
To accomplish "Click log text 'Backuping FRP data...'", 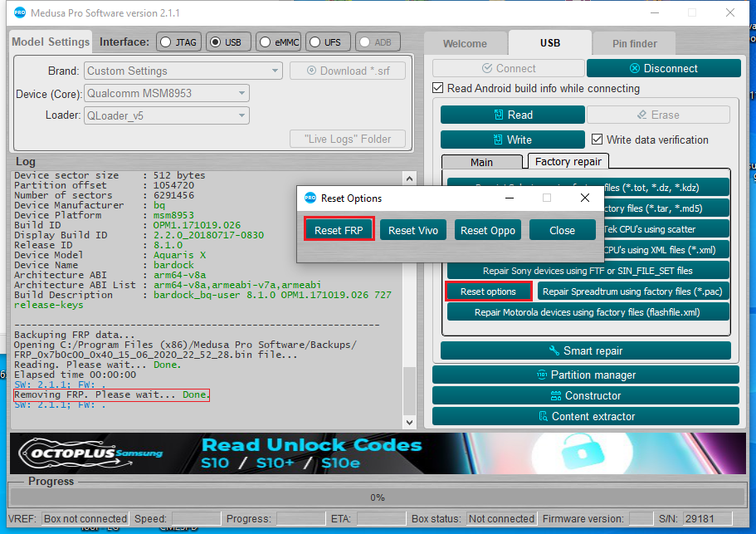I will [75, 335].
